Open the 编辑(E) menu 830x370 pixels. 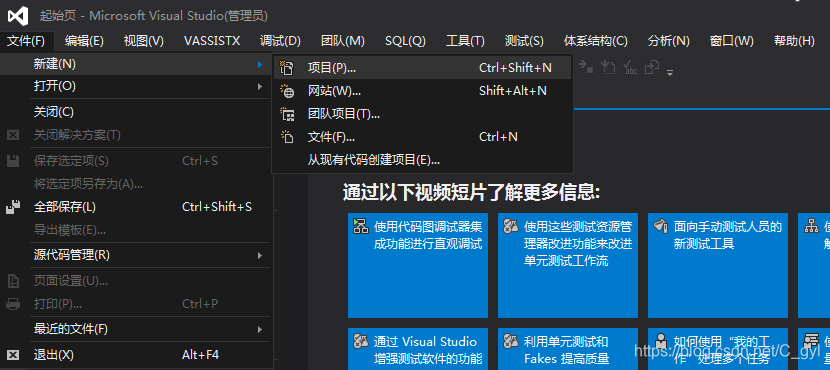(85, 41)
